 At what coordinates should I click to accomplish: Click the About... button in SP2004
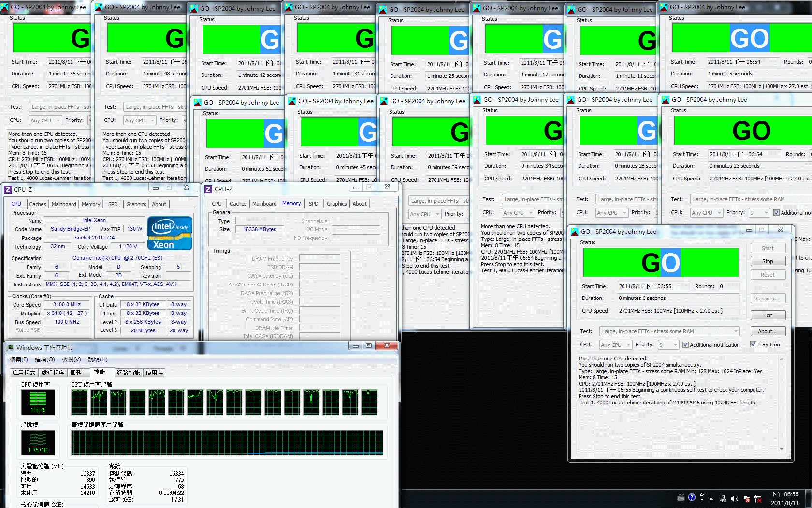768,331
